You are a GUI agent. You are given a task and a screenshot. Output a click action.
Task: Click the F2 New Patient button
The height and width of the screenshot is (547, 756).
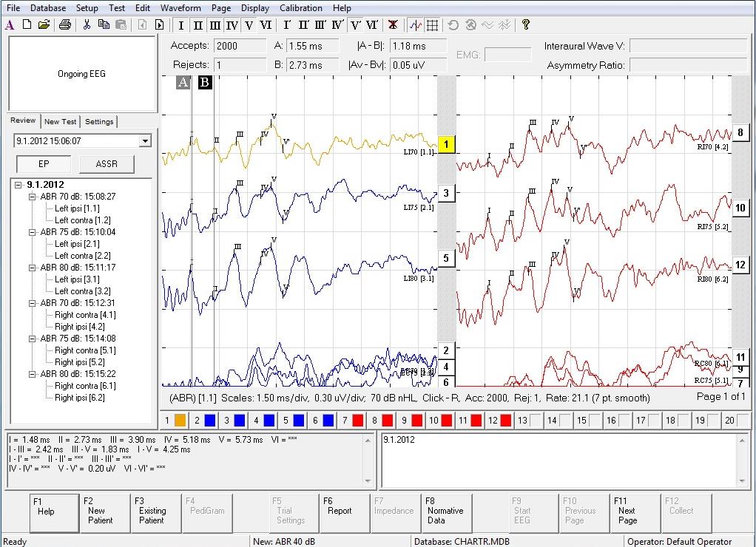pyautogui.click(x=105, y=513)
